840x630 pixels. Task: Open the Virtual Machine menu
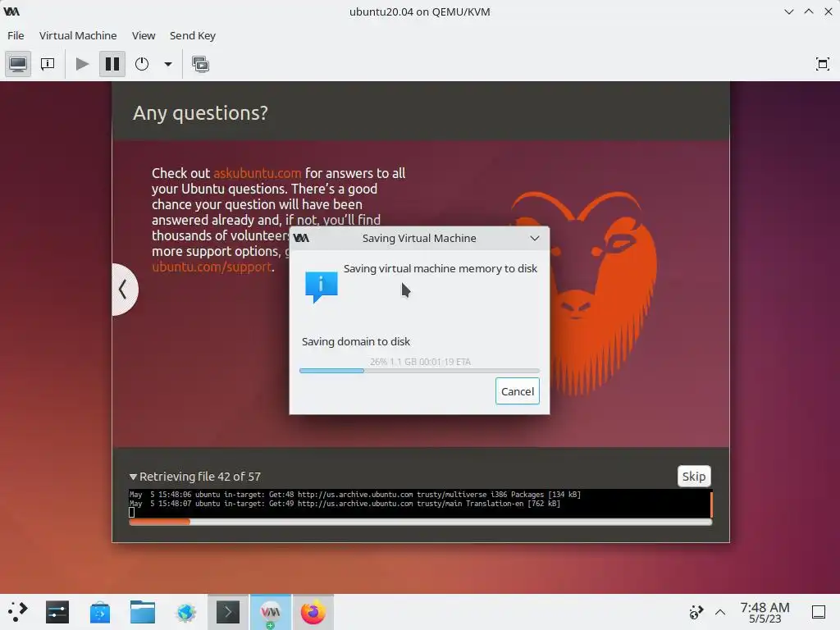78,35
